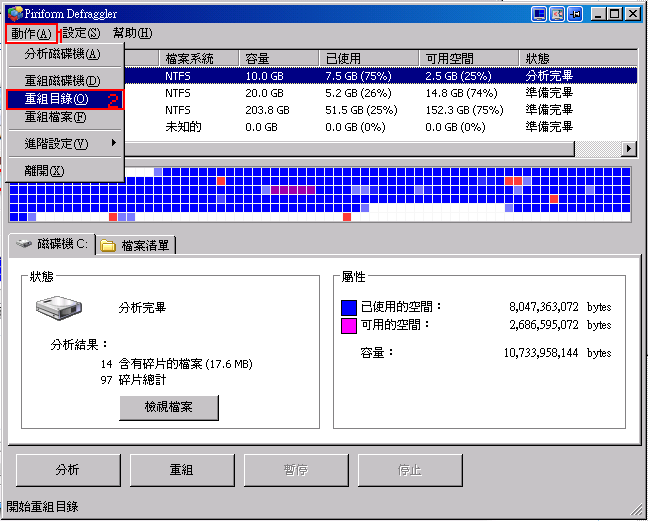Select the 未知的 file system drive row
This screenshot has width=648, height=521.
[x=380, y=127]
